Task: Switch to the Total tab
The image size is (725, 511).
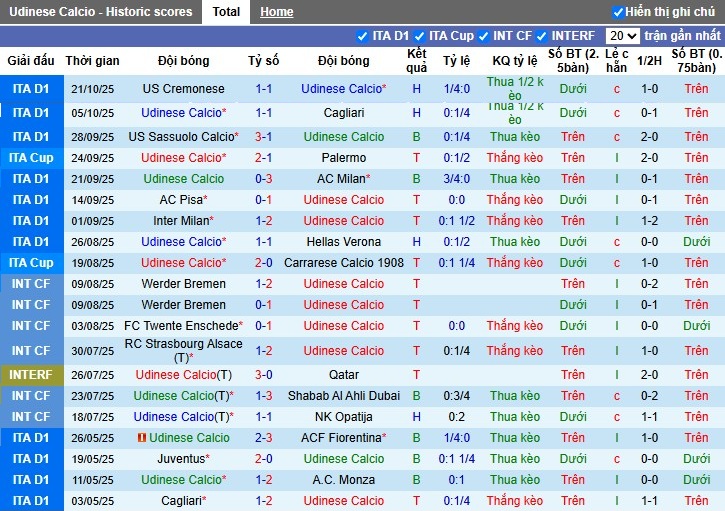Action: (x=226, y=12)
